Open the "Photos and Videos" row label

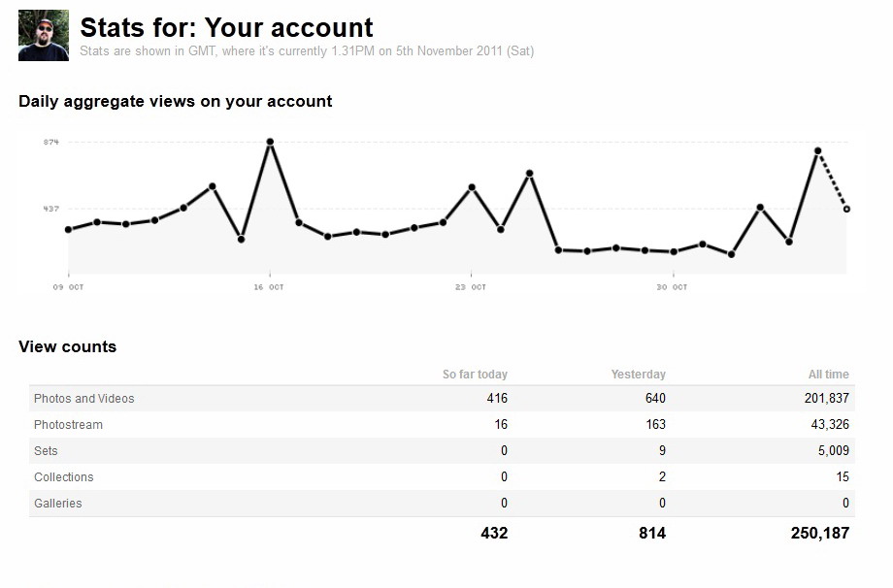[84, 399]
